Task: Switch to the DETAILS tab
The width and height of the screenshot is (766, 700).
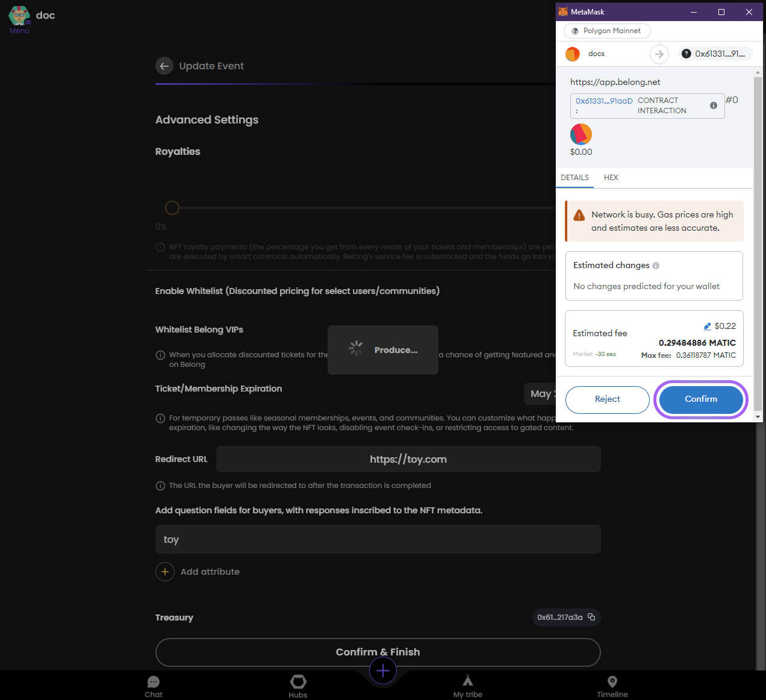Action: coord(574,178)
